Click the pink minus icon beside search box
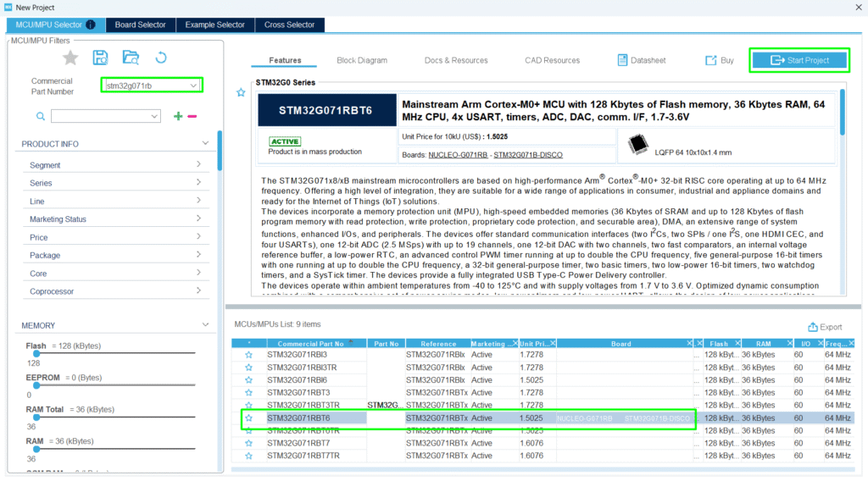 [192, 116]
